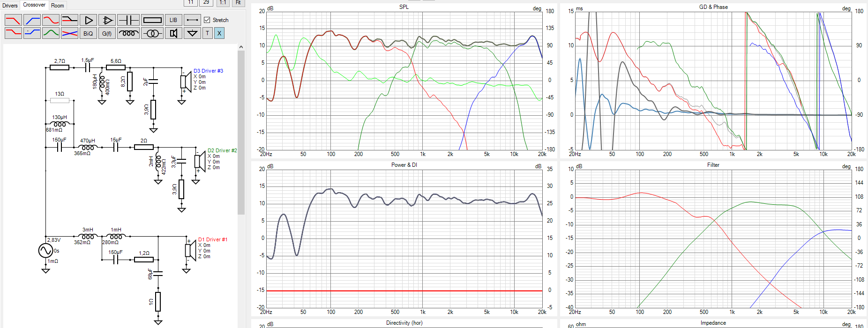Select D3 Driver #3 speaker symbol
The image size is (868, 328).
[186, 81]
